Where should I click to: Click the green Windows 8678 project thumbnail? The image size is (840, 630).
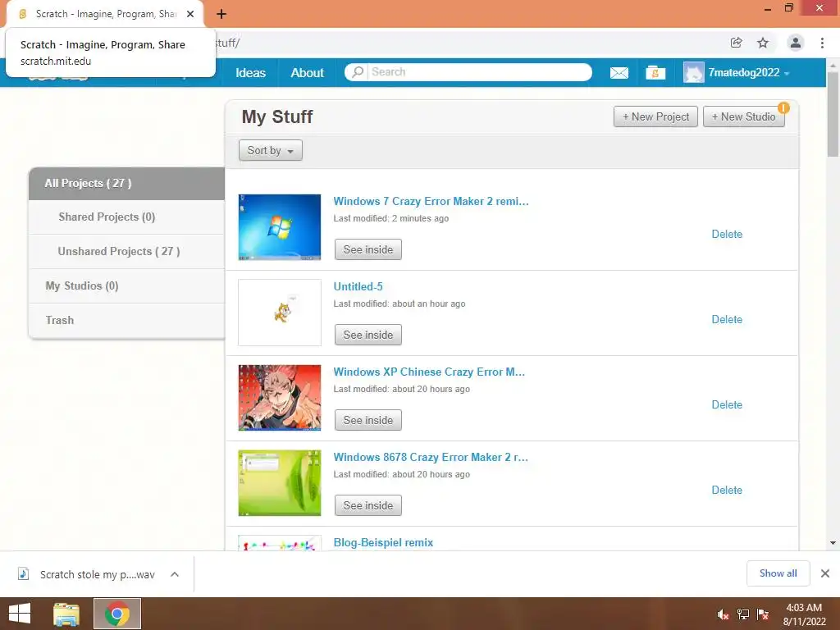[x=280, y=482]
